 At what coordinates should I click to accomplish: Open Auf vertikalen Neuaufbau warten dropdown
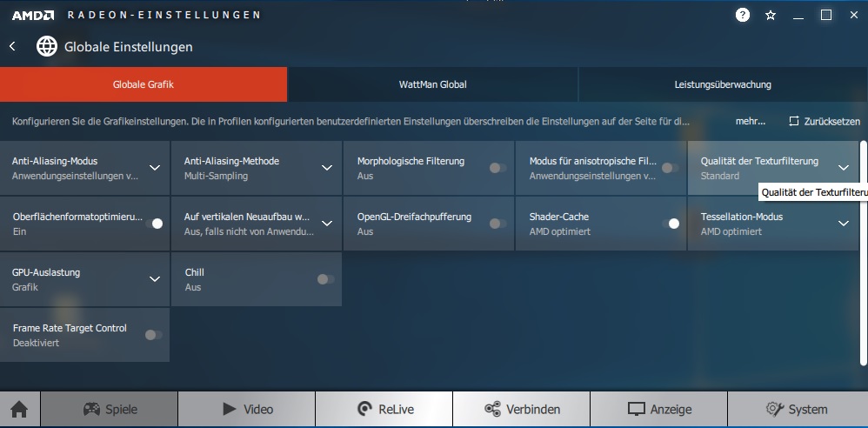tap(327, 224)
